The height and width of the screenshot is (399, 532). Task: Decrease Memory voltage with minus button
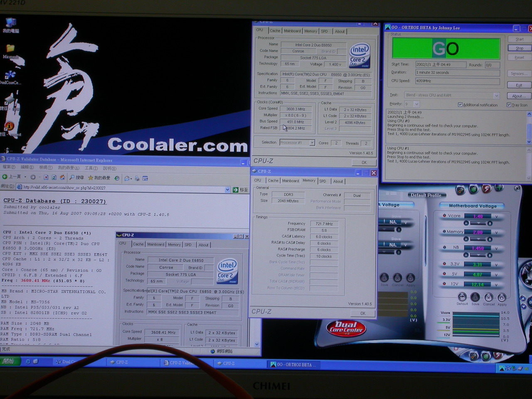point(466,239)
